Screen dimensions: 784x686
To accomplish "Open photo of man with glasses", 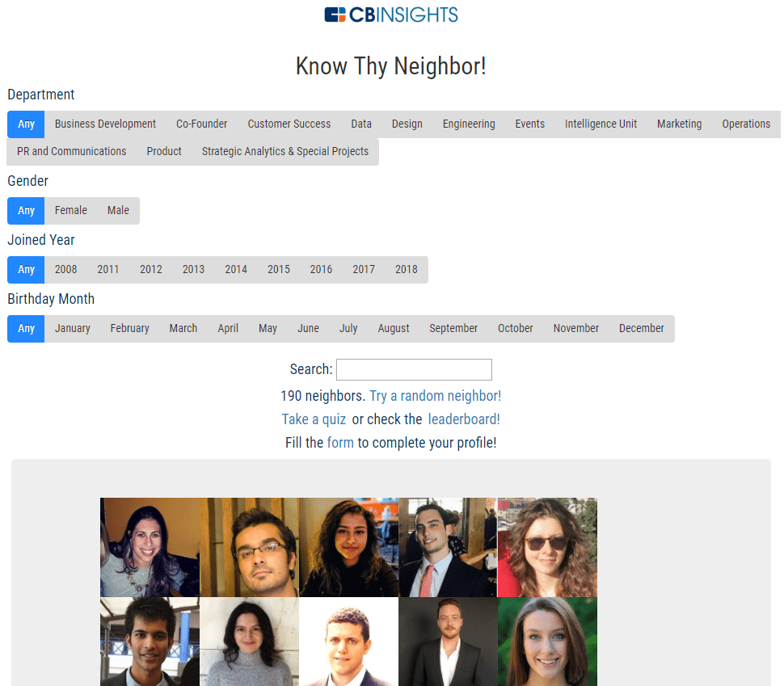I will [249, 547].
